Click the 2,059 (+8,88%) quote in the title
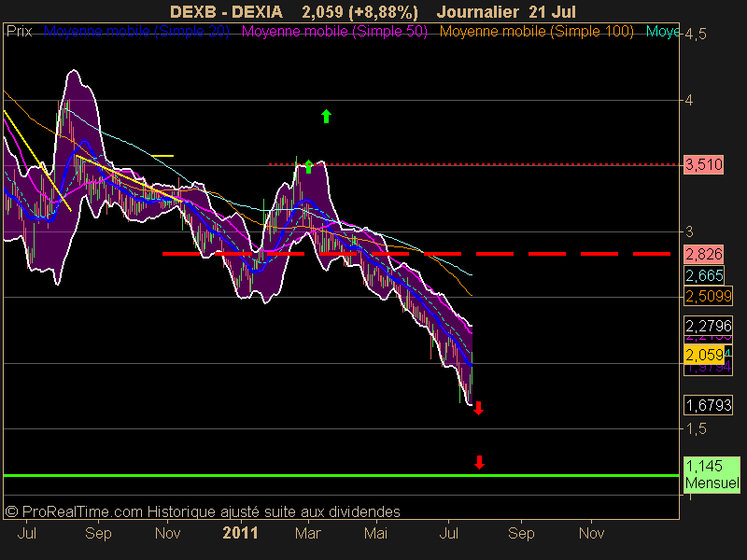The height and width of the screenshot is (560, 747). coord(359,12)
